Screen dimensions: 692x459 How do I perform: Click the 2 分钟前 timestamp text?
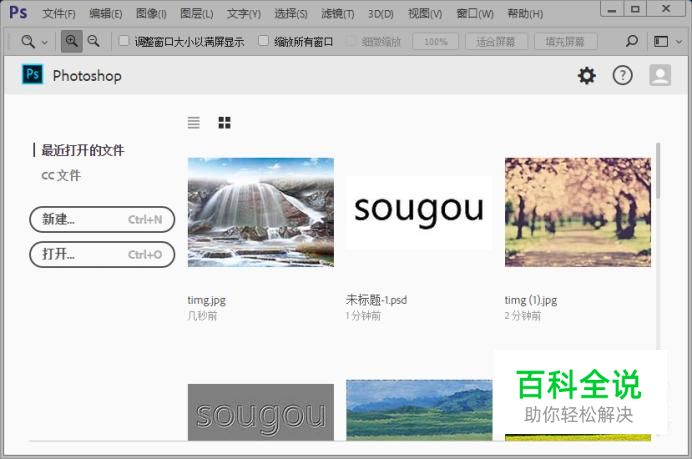[x=523, y=316]
